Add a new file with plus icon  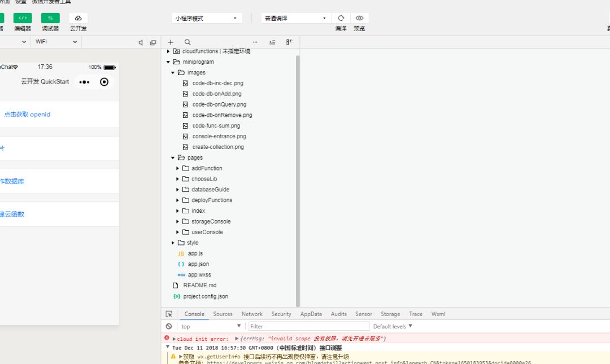click(171, 42)
